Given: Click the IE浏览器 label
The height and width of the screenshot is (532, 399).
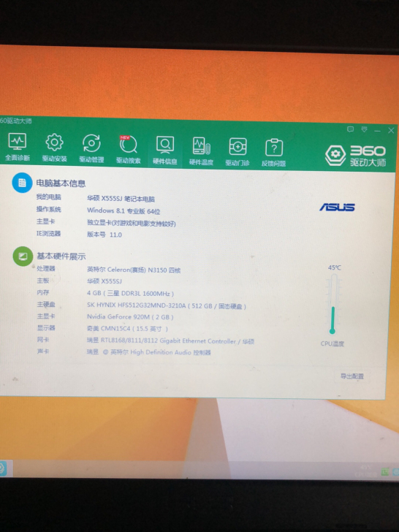Looking at the screenshot, I should coord(48,233).
